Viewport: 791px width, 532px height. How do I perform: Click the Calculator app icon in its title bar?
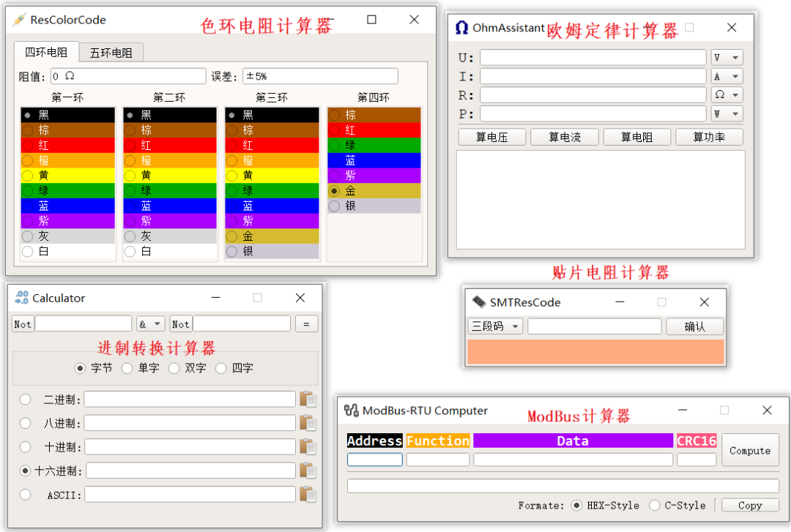pyautogui.click(x=21, y=298)
